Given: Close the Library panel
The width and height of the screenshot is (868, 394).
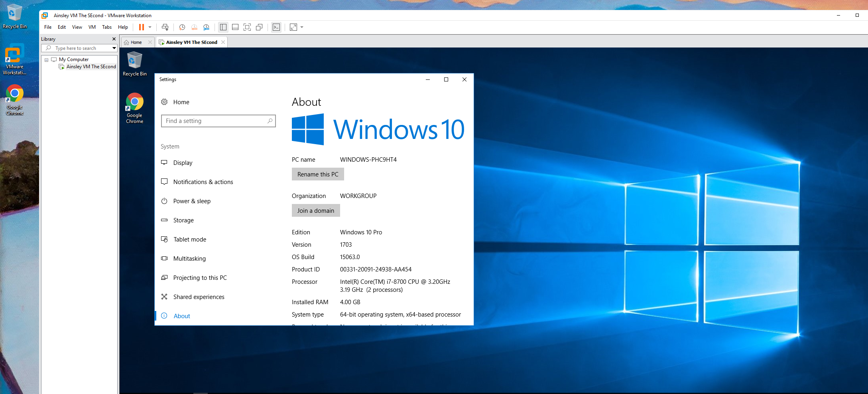Looking at the screenshot, I should pyautogui.click(x=114, y=39).
